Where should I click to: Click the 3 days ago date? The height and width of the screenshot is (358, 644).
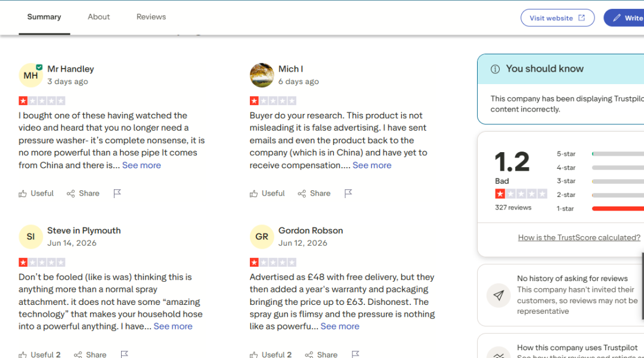point(68,81)
